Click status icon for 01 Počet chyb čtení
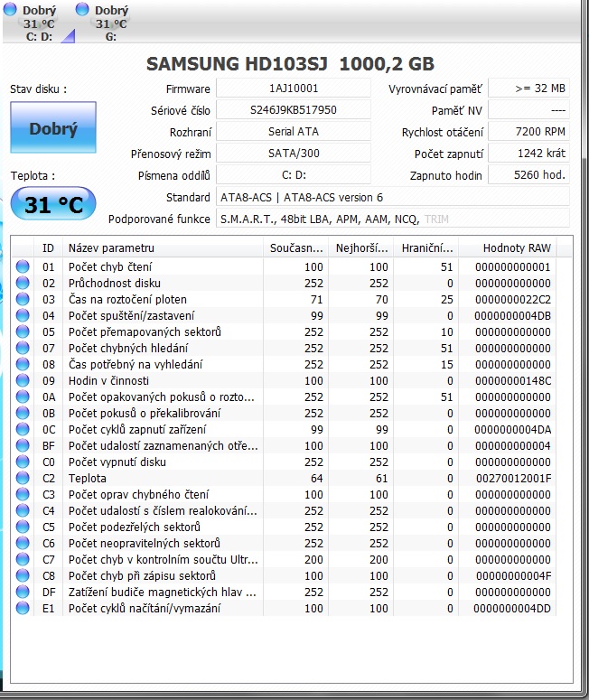The width and height of the screenshot is (589, 700). click(23, 266)
